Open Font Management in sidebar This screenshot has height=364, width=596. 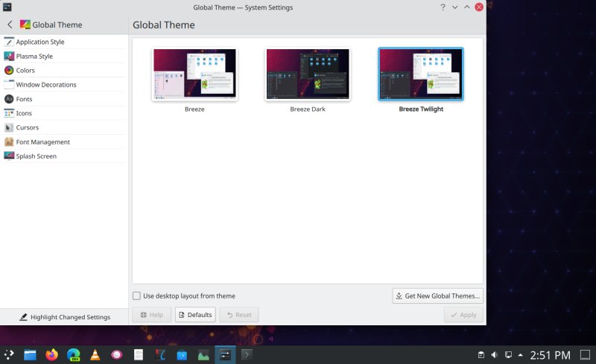42,141
